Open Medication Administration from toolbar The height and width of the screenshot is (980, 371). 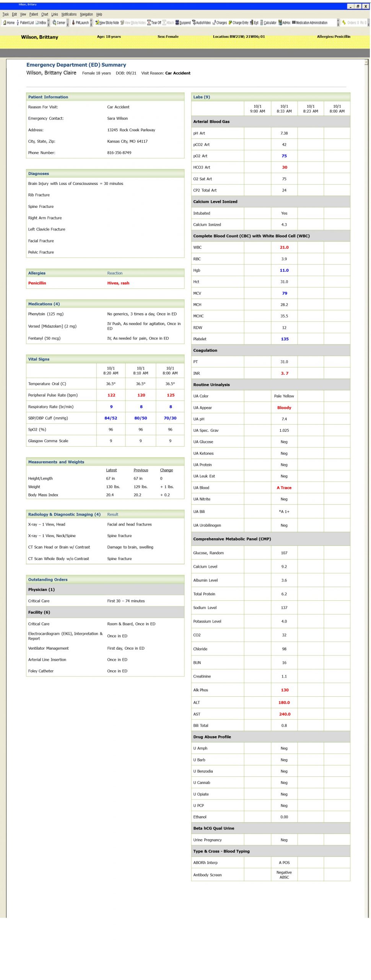[310, 23]
